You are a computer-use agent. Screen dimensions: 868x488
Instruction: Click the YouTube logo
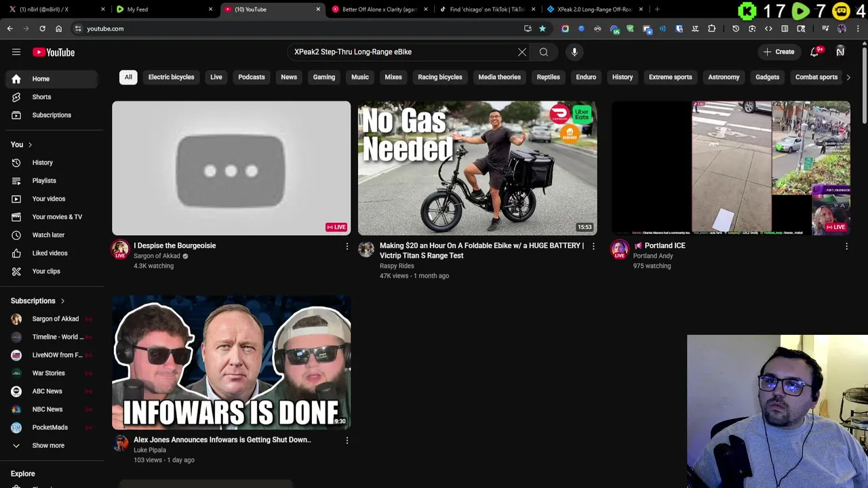[x=54, y=52]
